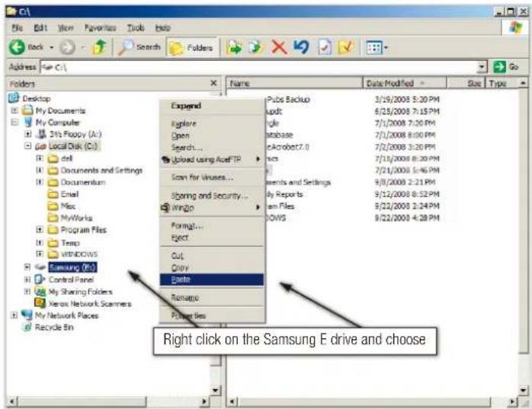Open the Favorites menu
The width and height of the screenshot is (532, 409).
(x=100, y=28)
